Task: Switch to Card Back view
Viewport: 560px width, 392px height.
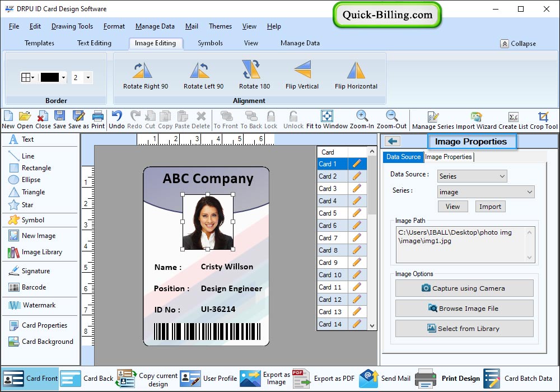Action: point(87,379)
